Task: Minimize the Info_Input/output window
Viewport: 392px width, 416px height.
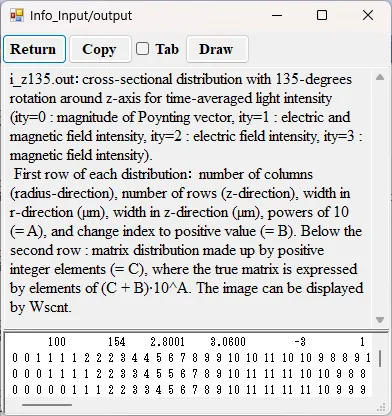Action: (x=277, y=15)
